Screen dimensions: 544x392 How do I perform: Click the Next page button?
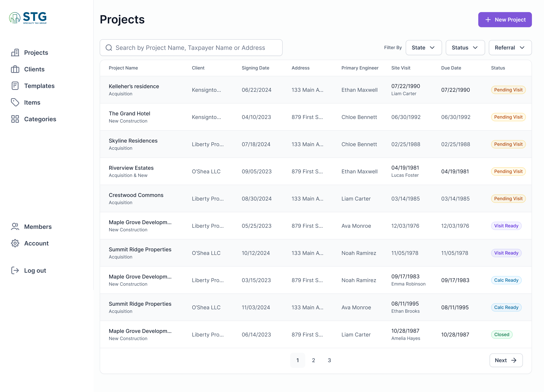click(506, 360)
